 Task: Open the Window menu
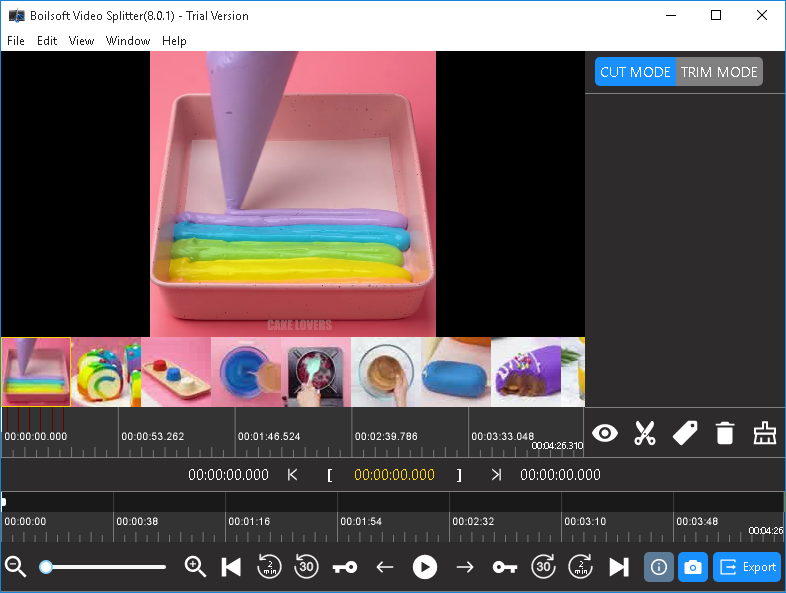pos(128,41)
